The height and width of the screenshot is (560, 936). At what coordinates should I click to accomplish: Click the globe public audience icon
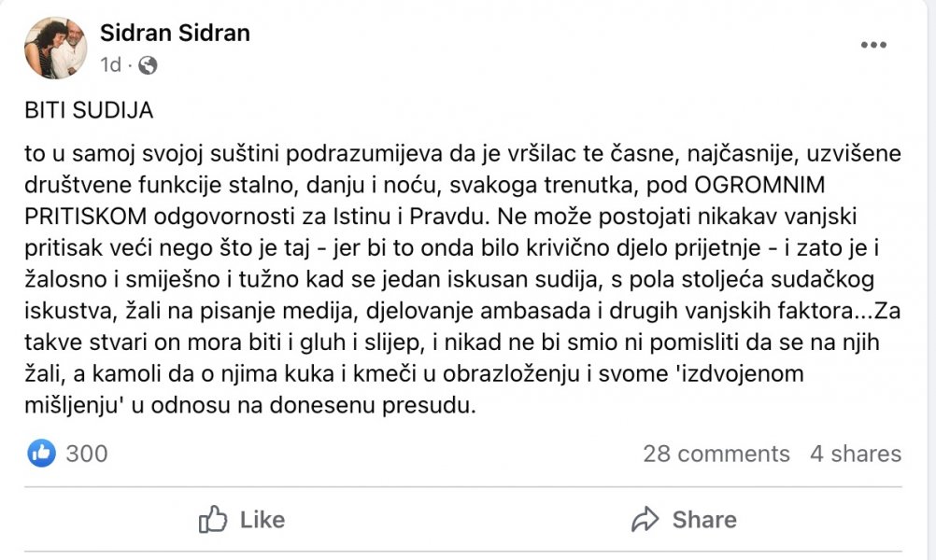146,66
